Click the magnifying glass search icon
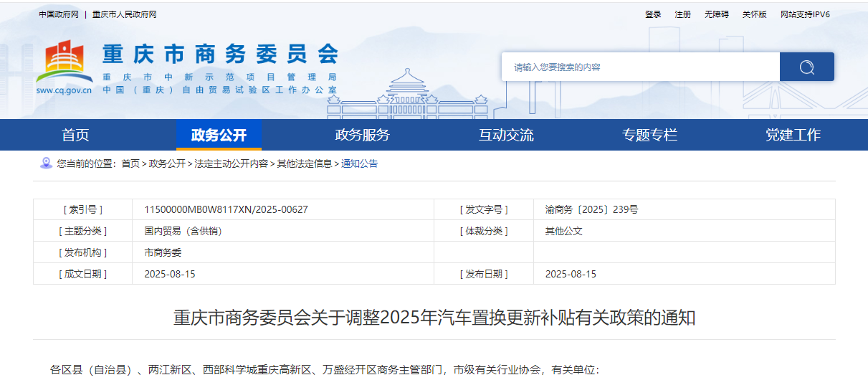The height and width of the screenshot is (380, 868). click(806, 67)
